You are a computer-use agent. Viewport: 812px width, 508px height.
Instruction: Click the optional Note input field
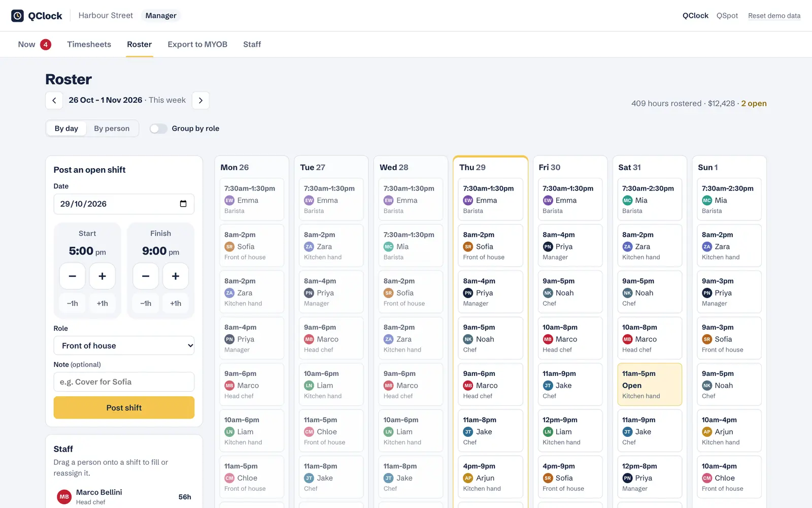tap(124, 382)
